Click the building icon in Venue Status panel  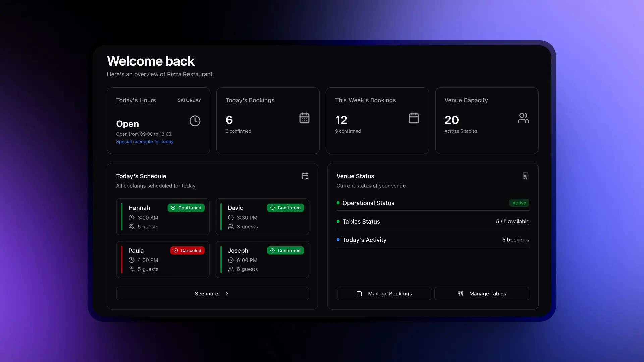[x=526, y=176]
